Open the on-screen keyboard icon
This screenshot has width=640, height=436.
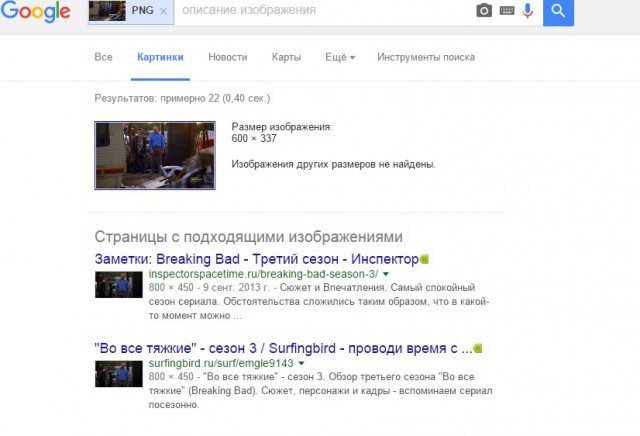point(507,11)
